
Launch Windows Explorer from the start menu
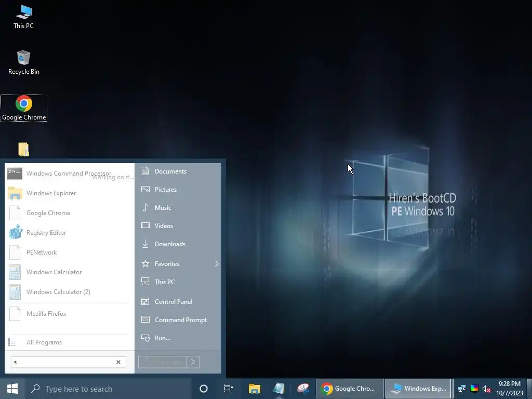pos(70,193)
